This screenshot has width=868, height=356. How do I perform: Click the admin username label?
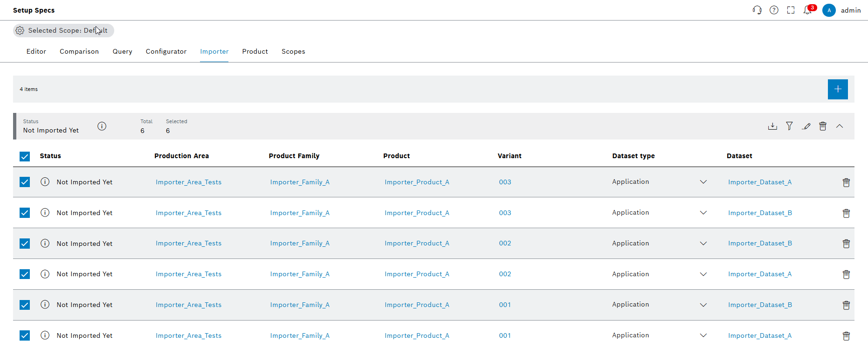851,10
